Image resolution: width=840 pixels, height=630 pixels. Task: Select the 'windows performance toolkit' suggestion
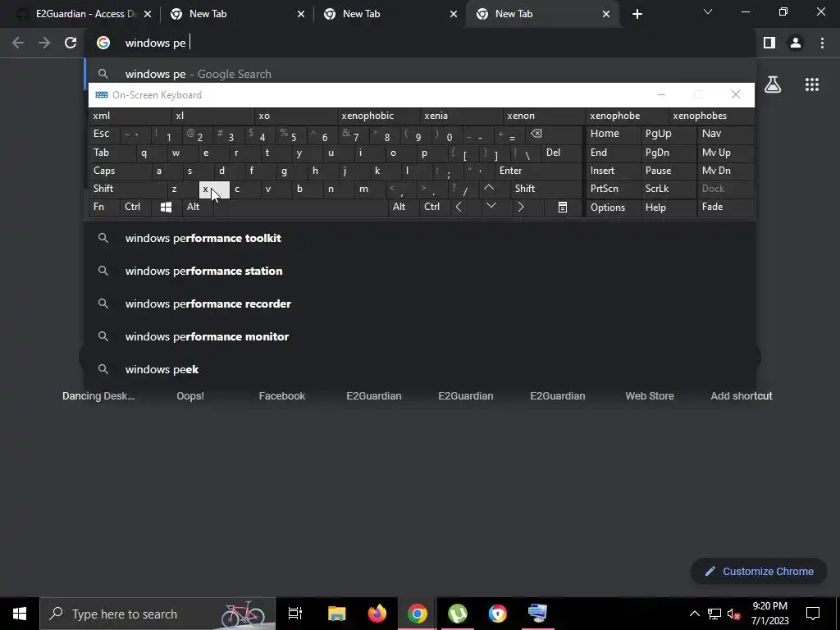point(419,239)
